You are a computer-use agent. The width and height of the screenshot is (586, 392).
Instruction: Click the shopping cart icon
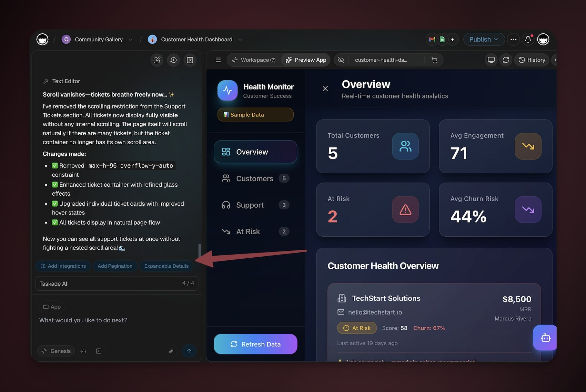(x=434, y=60)
